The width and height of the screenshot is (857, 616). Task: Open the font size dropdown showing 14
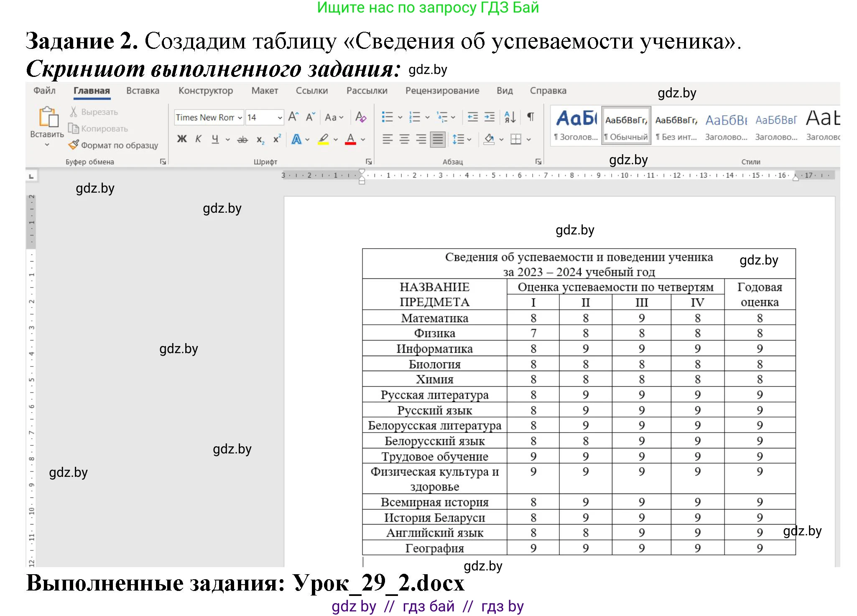[x=280, y=117]
